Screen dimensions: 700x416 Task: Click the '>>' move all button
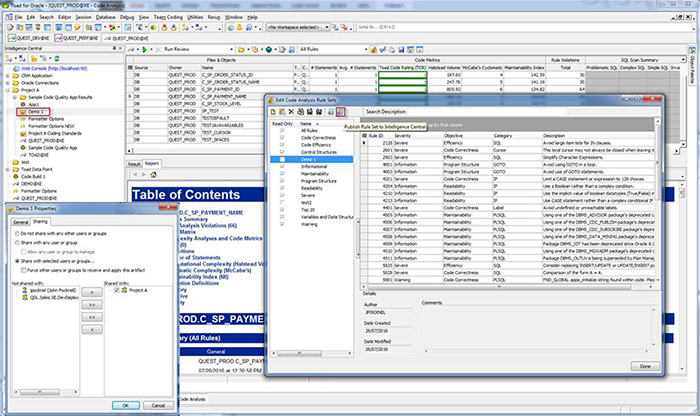point(92,304)
